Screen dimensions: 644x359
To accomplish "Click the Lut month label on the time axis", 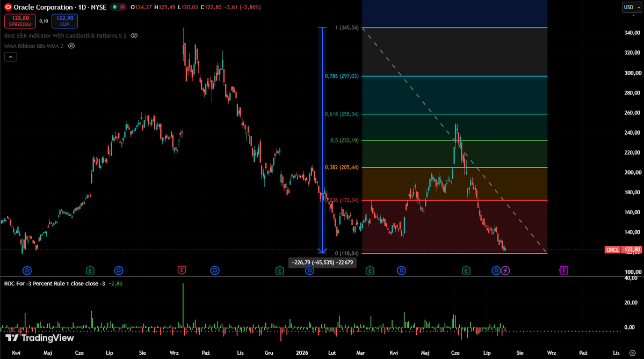I will click(332, 353).
